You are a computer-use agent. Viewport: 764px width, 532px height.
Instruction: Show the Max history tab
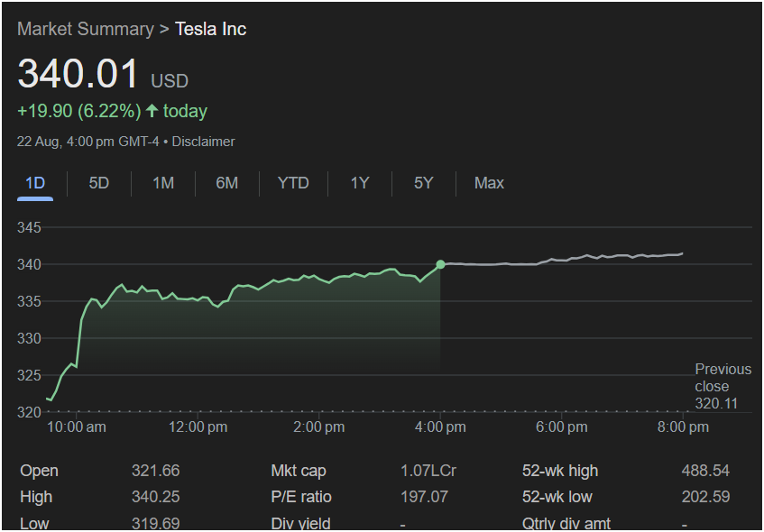[489, 183]
